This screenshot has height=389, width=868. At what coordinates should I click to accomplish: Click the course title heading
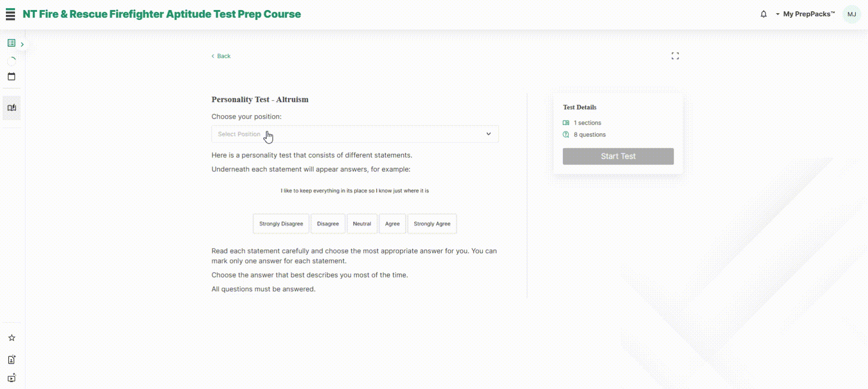click(162, 14)
